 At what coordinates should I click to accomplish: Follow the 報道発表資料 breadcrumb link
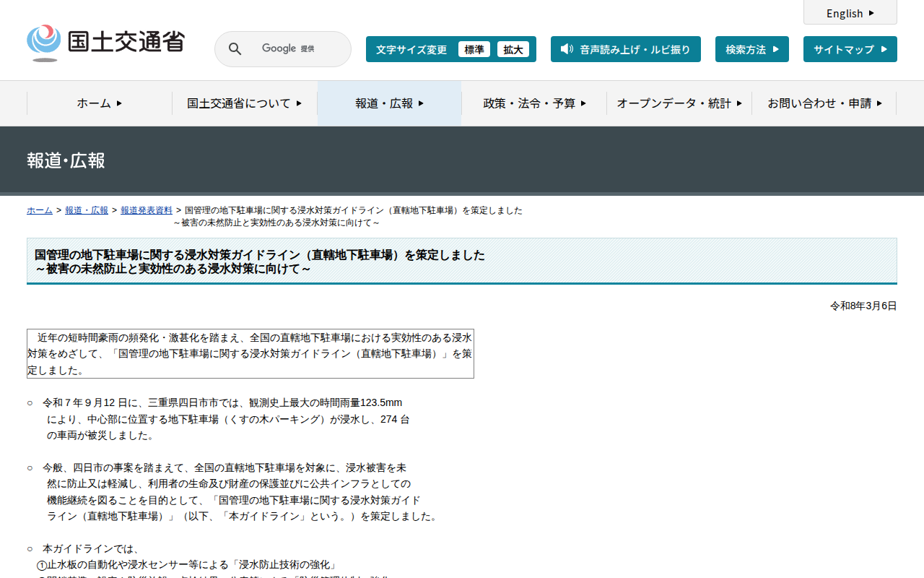coord(147,210)
